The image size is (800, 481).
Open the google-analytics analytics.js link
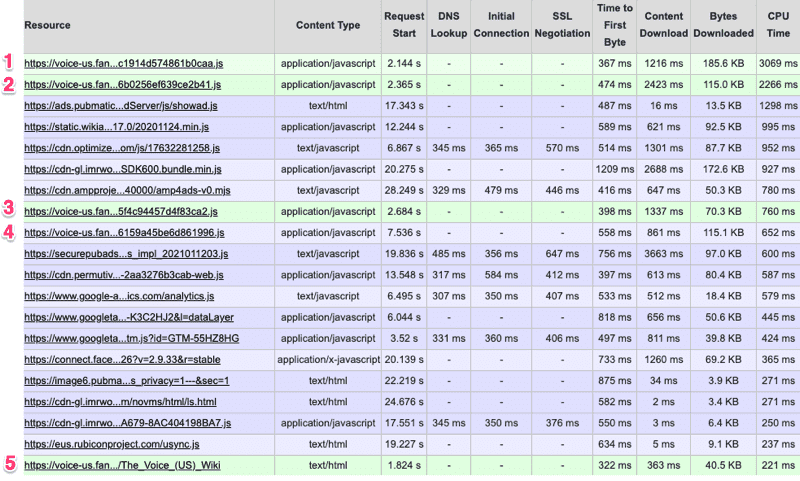[x=119, y=296]
